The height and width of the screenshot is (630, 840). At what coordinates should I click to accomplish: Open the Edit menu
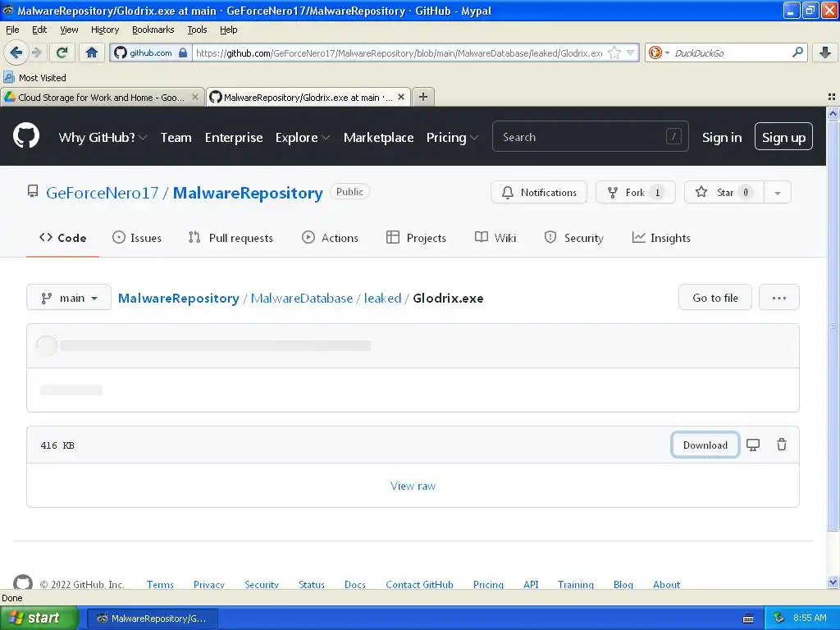39,30
